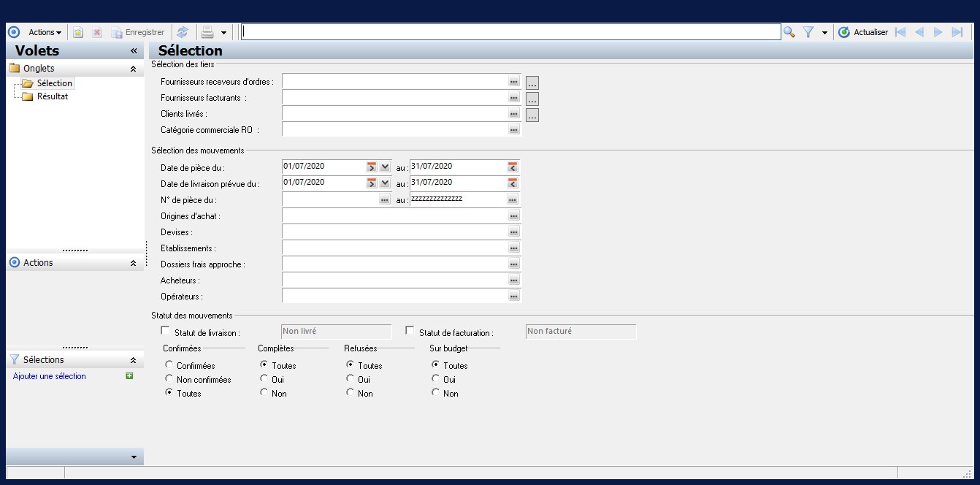Select the Confirmées radio option
Screen dimensions: 980x485
coord(169,364)
